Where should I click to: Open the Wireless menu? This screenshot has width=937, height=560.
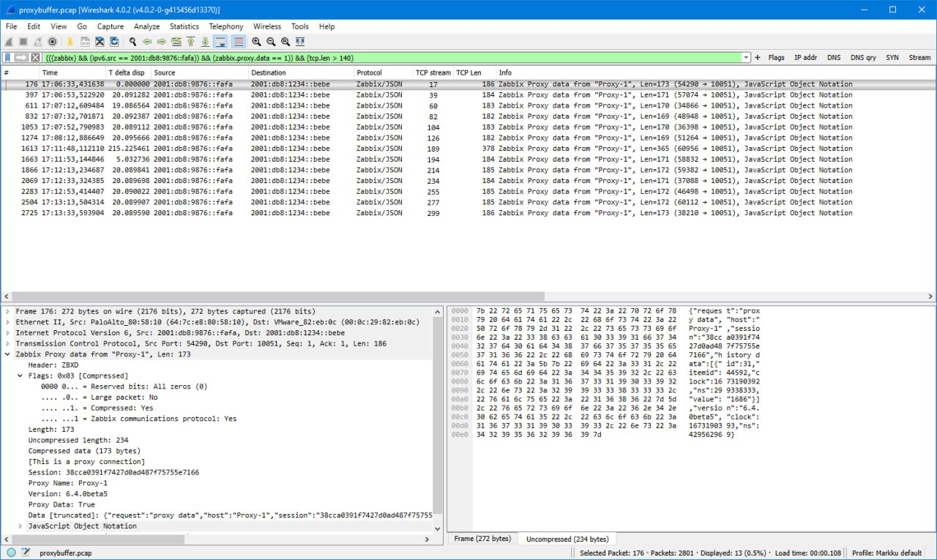pos(267,26)
